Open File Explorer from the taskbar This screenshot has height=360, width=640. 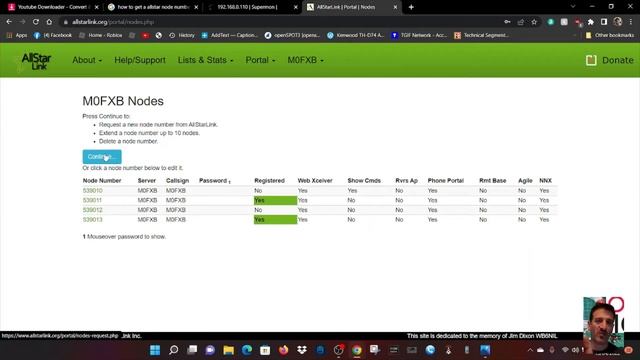click(x=229, y=350)
